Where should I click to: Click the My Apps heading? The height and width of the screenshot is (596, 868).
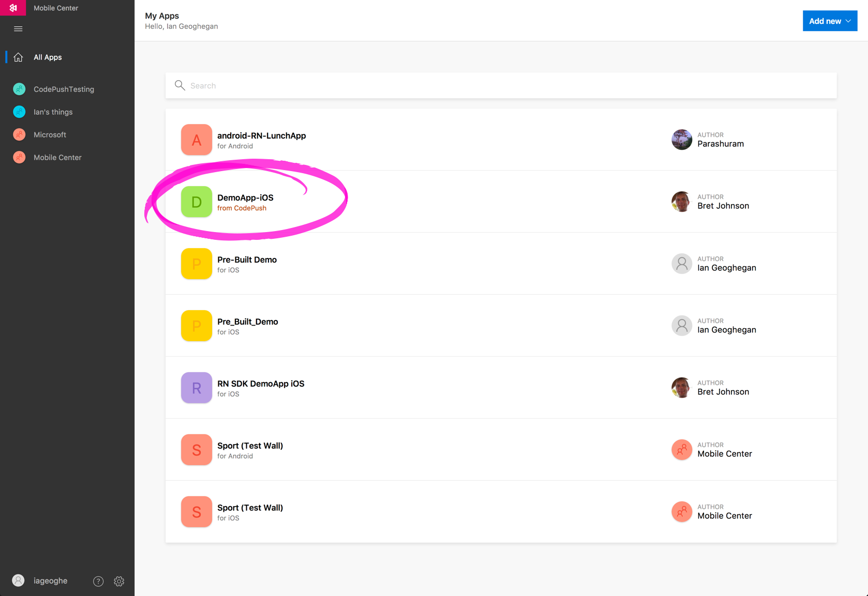[162, 16]
